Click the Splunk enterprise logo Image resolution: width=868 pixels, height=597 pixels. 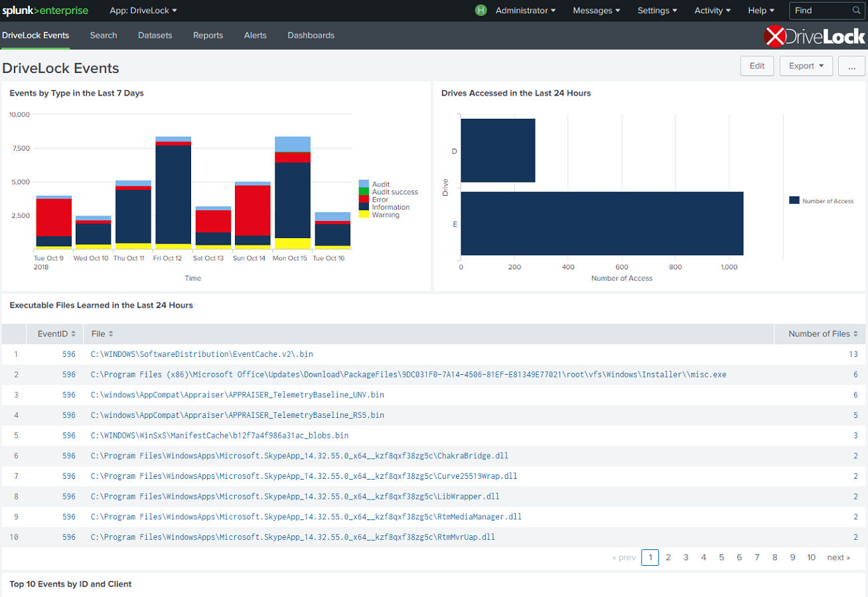[46, 11]
